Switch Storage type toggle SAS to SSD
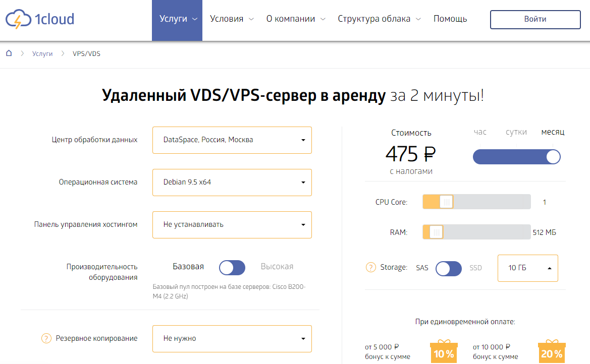Viewport: 590px width, 364px height. pyautogui.click(x=448, y=268)
